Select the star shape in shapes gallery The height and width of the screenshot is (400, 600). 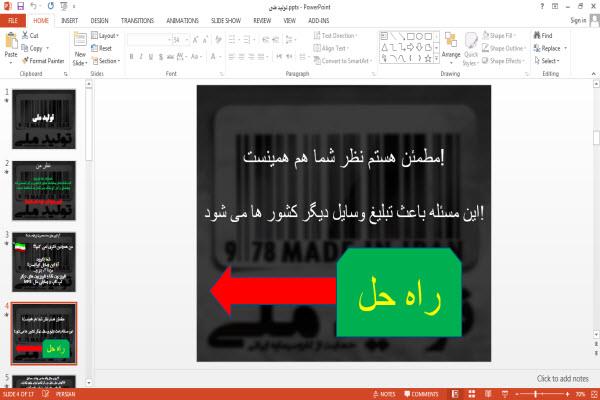[428, 58]
